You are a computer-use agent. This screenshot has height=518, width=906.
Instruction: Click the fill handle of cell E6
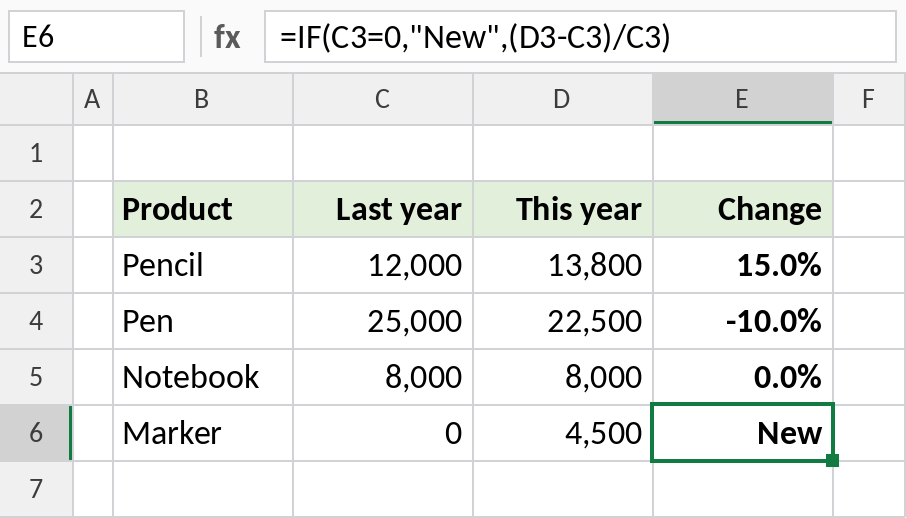(x=833, y=460)
